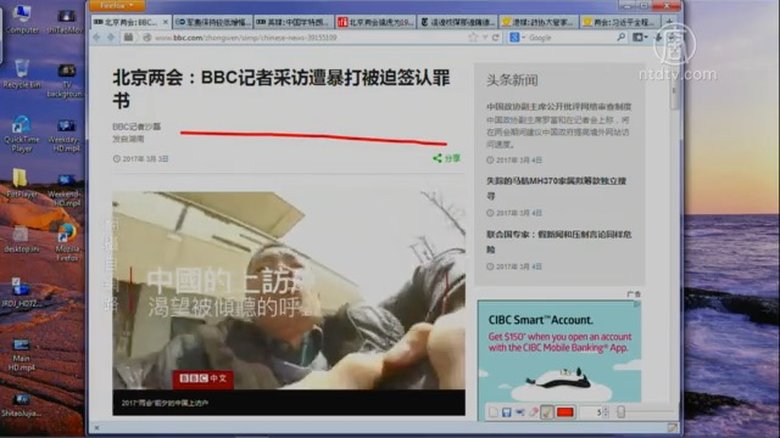Click the annotation toolbar slider handle
Image resolution: width=780 pixels, height=438 pixels.
pyautogui.click(x=621, y=412)
